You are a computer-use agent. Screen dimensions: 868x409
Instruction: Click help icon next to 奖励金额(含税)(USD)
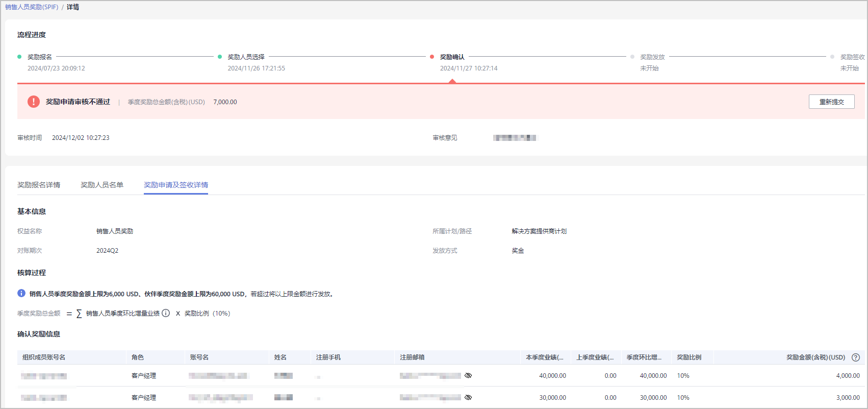pos(856,357)
